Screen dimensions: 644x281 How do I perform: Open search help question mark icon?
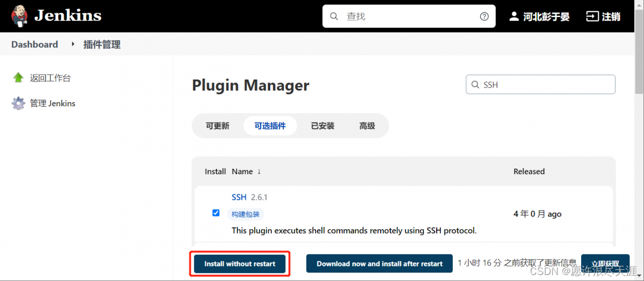coord(484,16)
